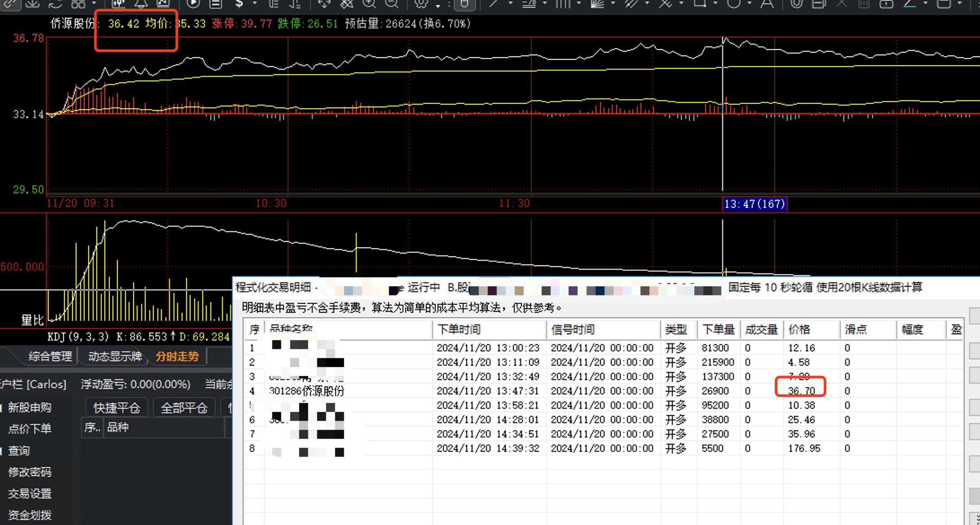Switch to the 分时走势 tab

coord(177,356)
